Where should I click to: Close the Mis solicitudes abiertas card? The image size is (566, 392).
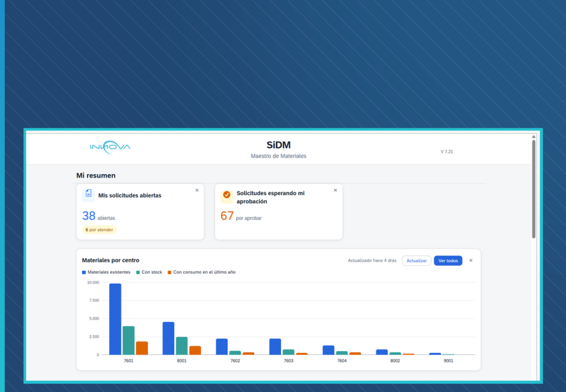click(x=197, y=190)
